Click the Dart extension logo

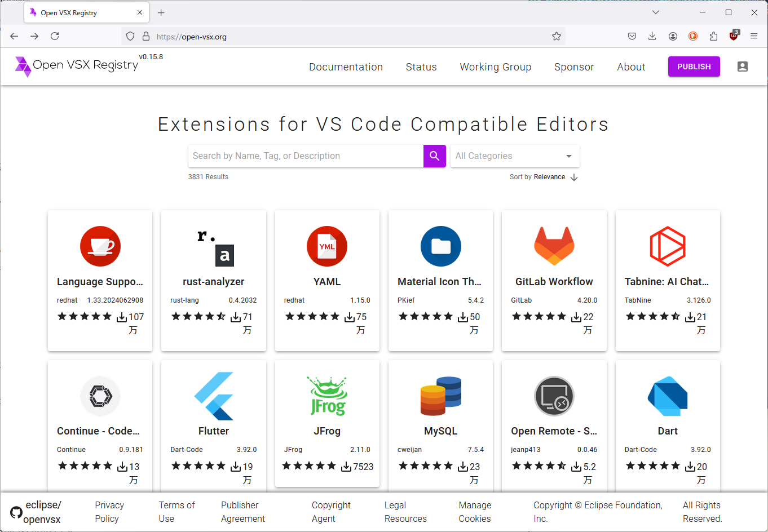click(667, 396)
